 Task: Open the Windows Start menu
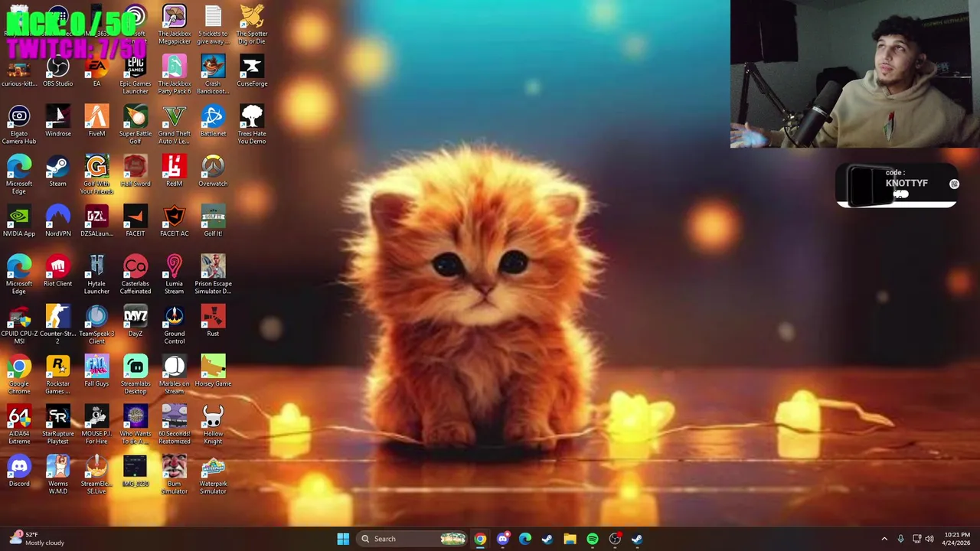pos(343,539)
